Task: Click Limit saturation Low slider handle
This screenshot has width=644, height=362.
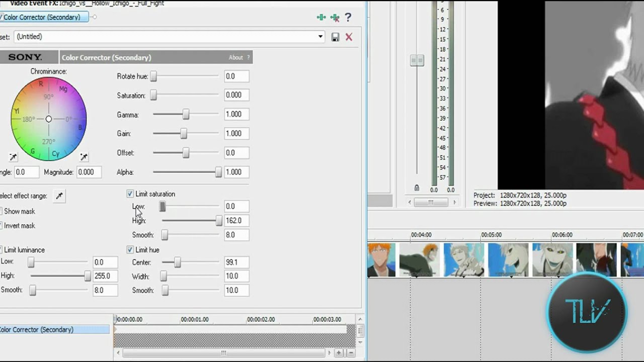Action: pyautogui.click(x=163, y=206)
